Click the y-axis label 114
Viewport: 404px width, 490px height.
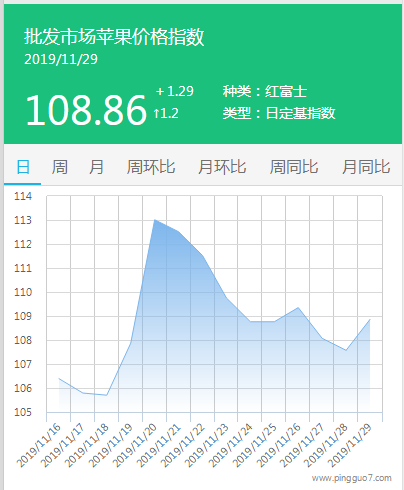(23, 196)
